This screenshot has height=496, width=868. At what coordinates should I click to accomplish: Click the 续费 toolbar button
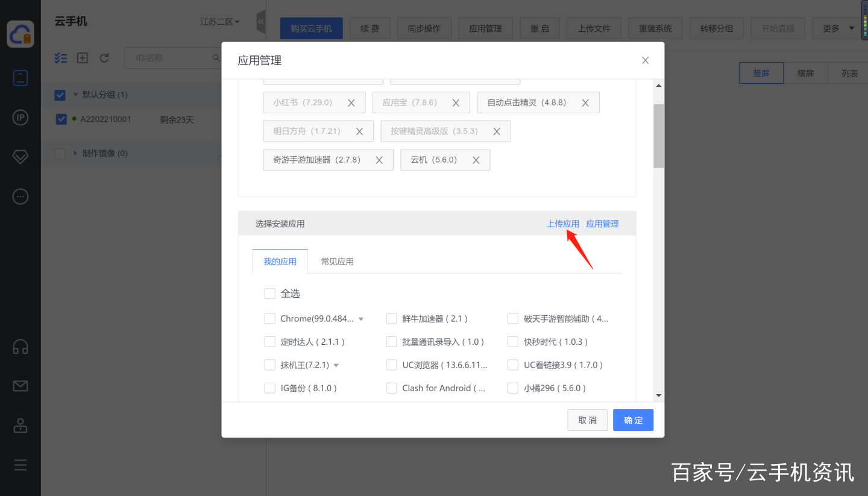(370, 28)
